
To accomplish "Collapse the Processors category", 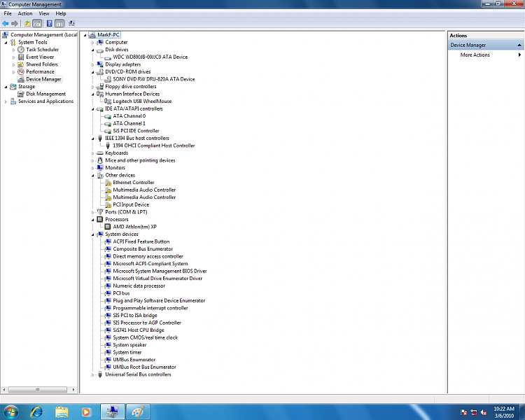I will [x=92, y=220].
